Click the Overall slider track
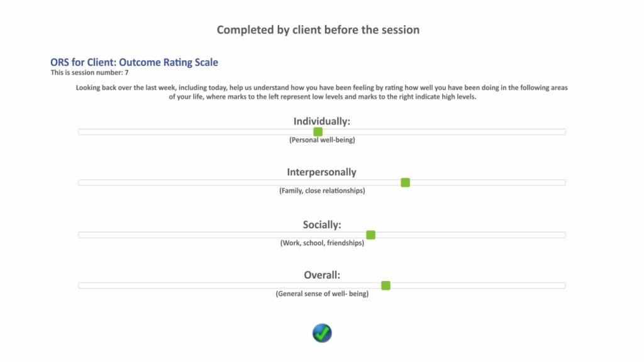This screenshot has height=362, width=644. [189, 285]
